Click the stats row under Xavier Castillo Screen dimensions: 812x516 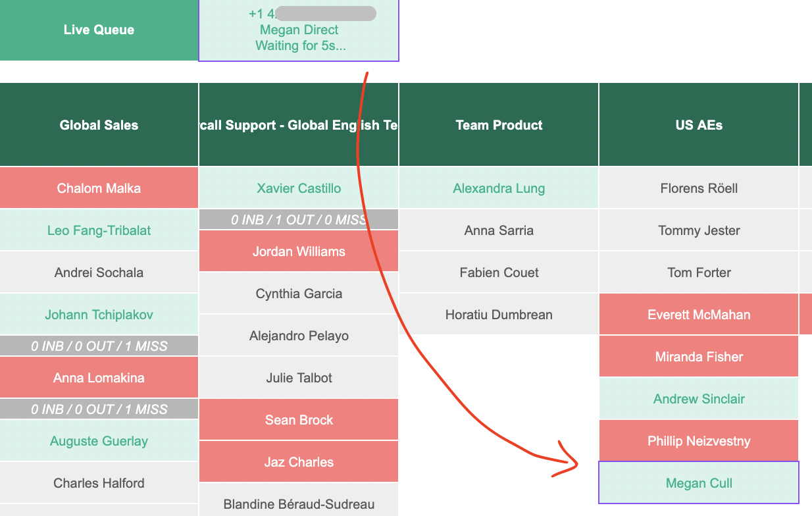tap(299, 219)
